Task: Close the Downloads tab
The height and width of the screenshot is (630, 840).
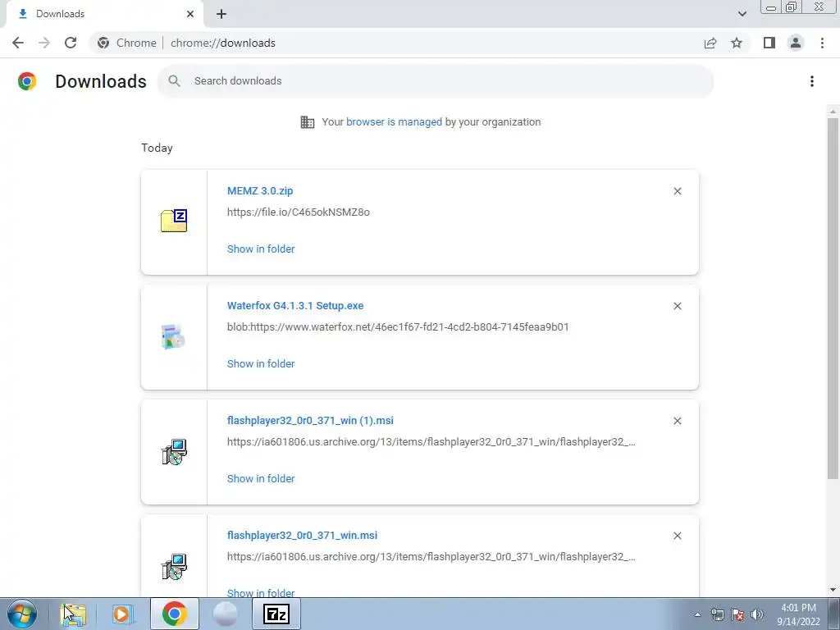Action: tap(190, 14)
